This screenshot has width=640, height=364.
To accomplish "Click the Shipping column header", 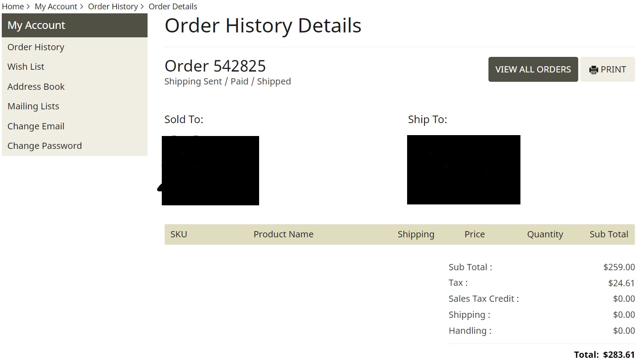I will 416,234.
